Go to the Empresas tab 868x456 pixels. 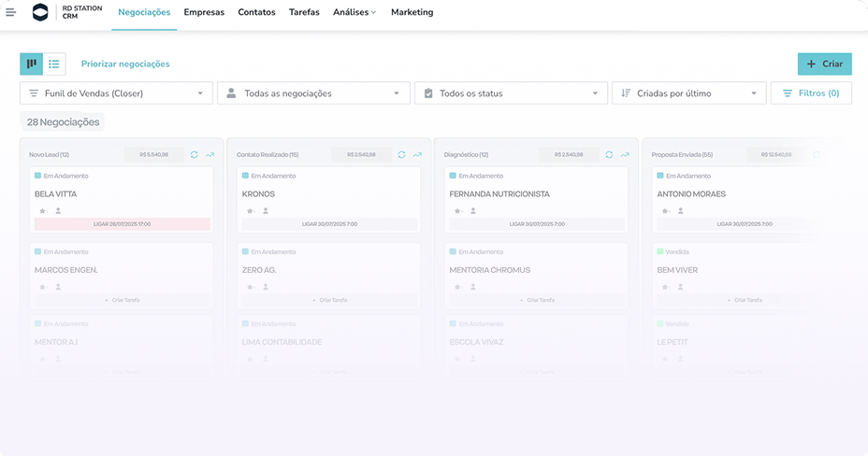click(x=204, y=12)
